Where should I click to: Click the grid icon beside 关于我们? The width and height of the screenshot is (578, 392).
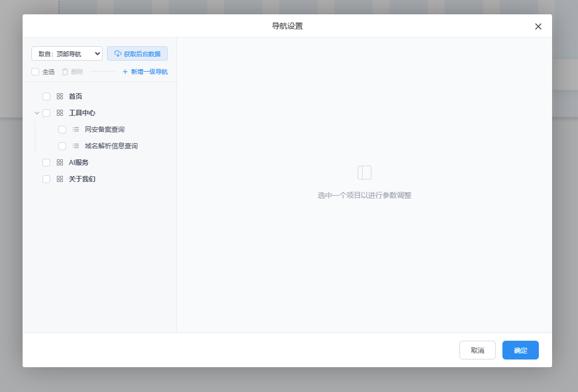(60, 179)
